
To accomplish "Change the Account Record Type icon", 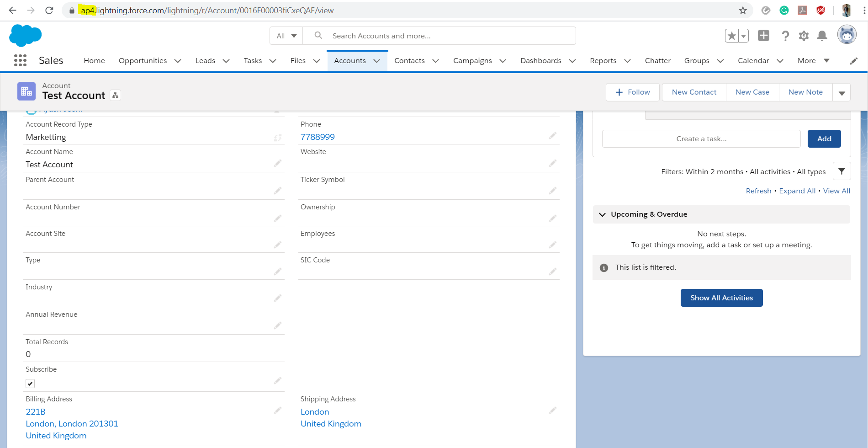I will 278,138.
